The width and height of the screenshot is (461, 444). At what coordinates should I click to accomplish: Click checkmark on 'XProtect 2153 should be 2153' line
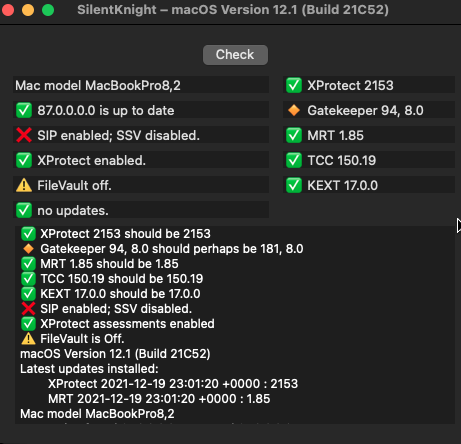[28, 234]
